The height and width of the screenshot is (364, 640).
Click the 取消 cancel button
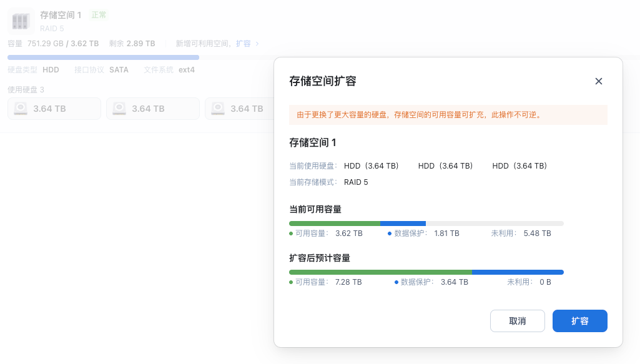517,320
